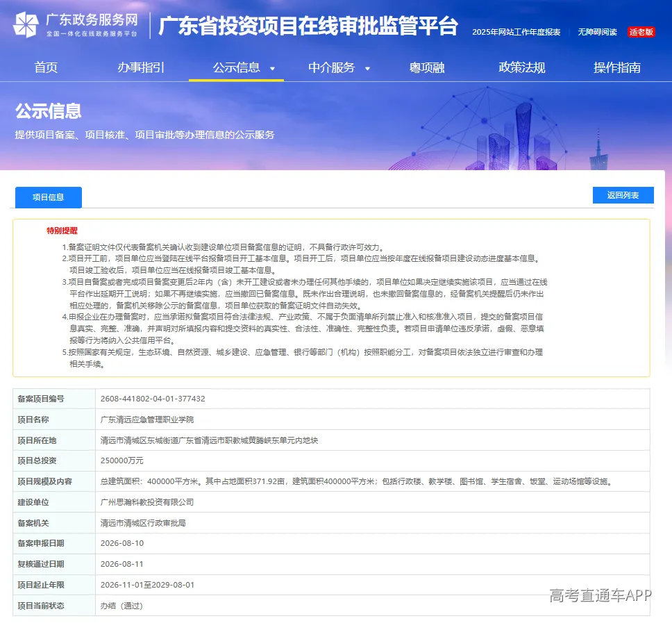Click project name 广东清远应急管理职业学院
The height and width of the screenshot is (623, 672).
coord(147,420)
